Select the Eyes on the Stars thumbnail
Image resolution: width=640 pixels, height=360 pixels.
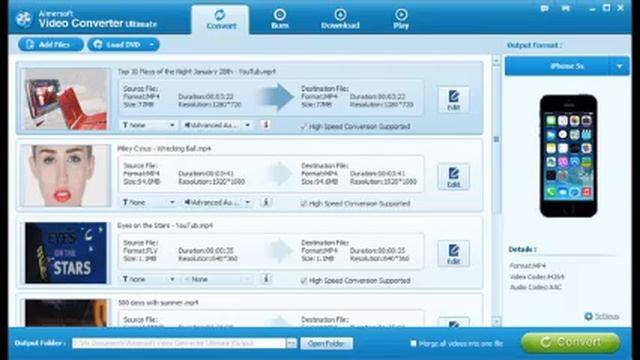[66, 253]
